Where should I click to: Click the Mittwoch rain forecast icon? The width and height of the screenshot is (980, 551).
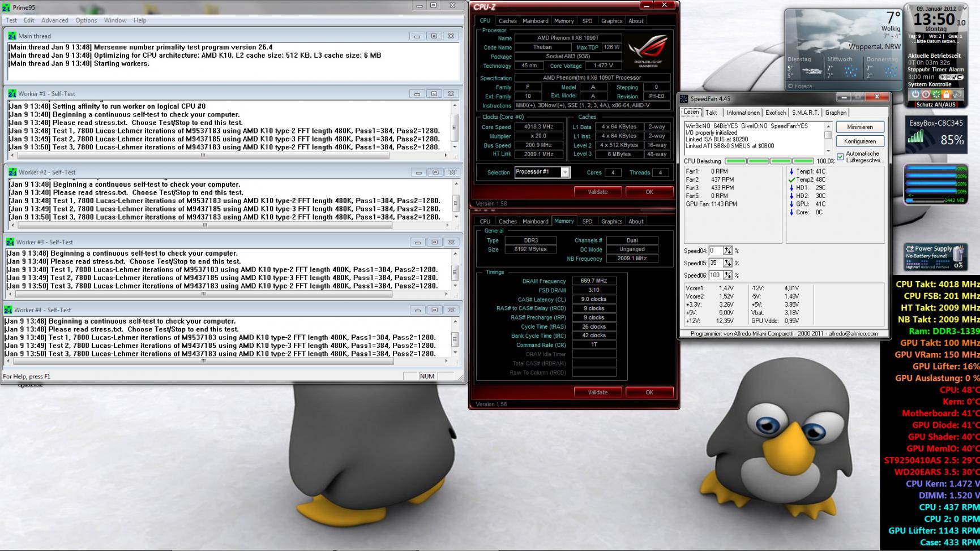click(851, 72)
